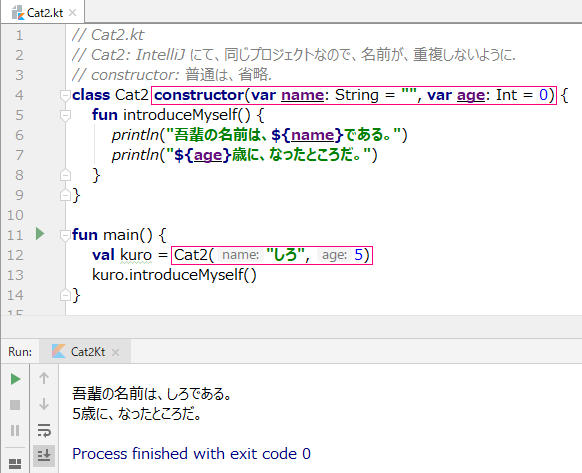Toggle scroll to end of output
The height and width of the screenshot is (473, 582).
(x=44, y=456)
